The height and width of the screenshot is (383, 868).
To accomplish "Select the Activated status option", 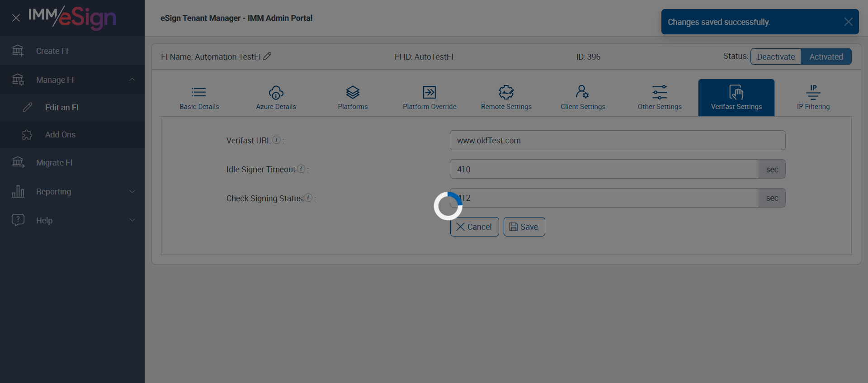I will 826,57.
